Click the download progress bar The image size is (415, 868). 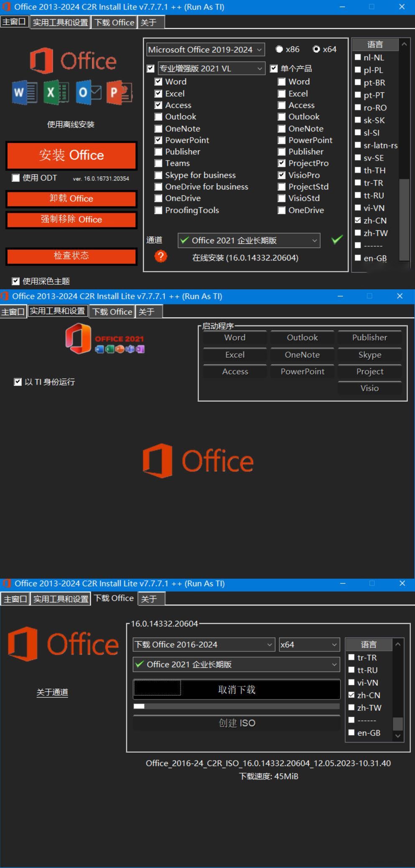pos(237,706)
